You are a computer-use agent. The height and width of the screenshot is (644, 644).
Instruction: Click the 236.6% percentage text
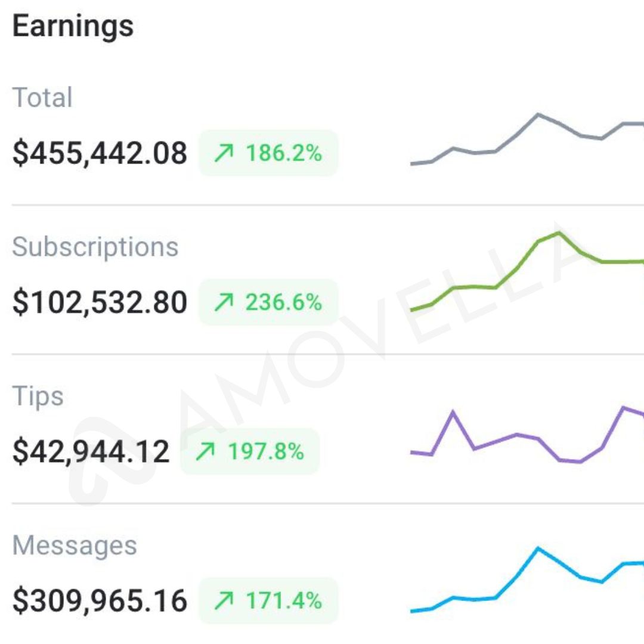coord(284,303)
